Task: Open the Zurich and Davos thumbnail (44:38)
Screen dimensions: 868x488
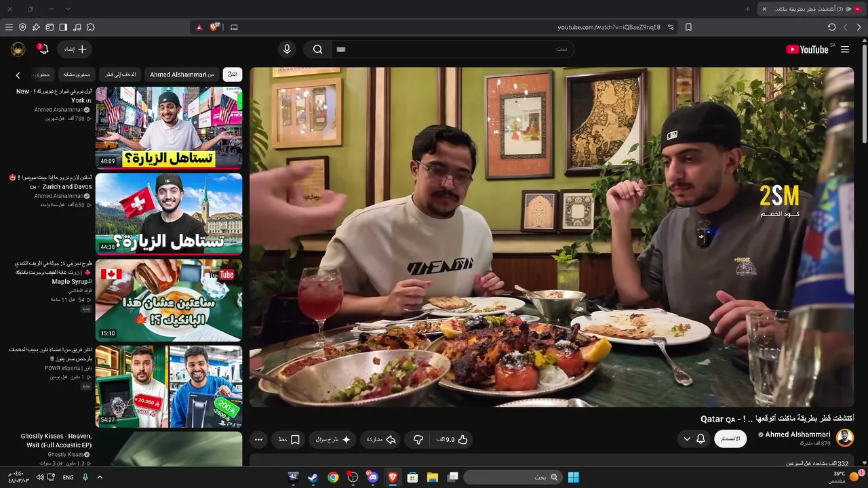Action: pyautogui.click(x=169, y=213)
